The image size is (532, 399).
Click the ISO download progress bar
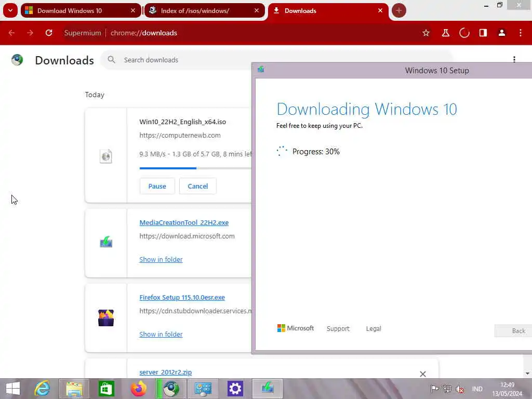coord(195,168)
